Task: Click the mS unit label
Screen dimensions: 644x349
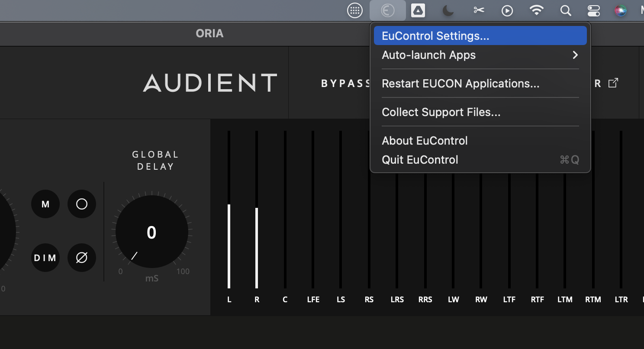Action: coord(152,278)
